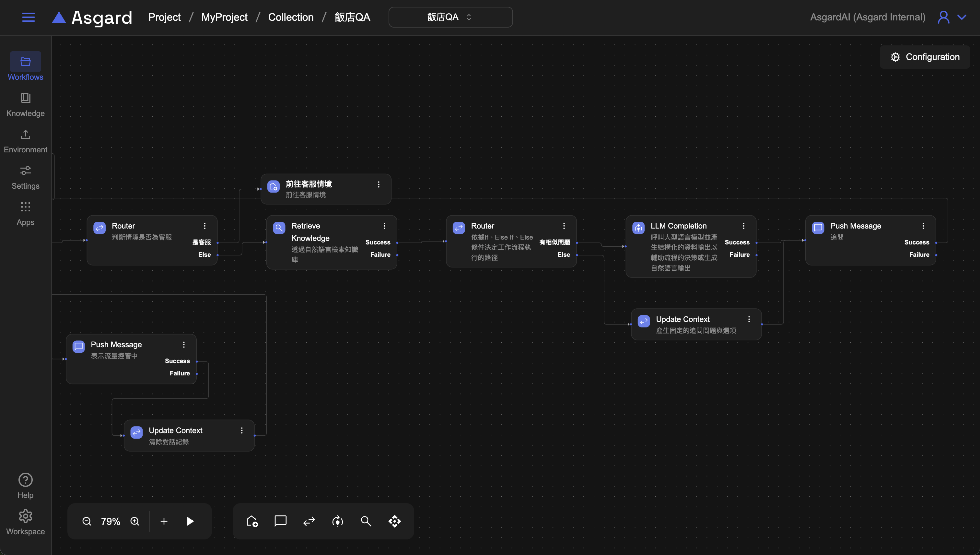The width and height of the screenshot is (980, 555).
Task: Click the zoom in magnifier icon
Action: 135,521
